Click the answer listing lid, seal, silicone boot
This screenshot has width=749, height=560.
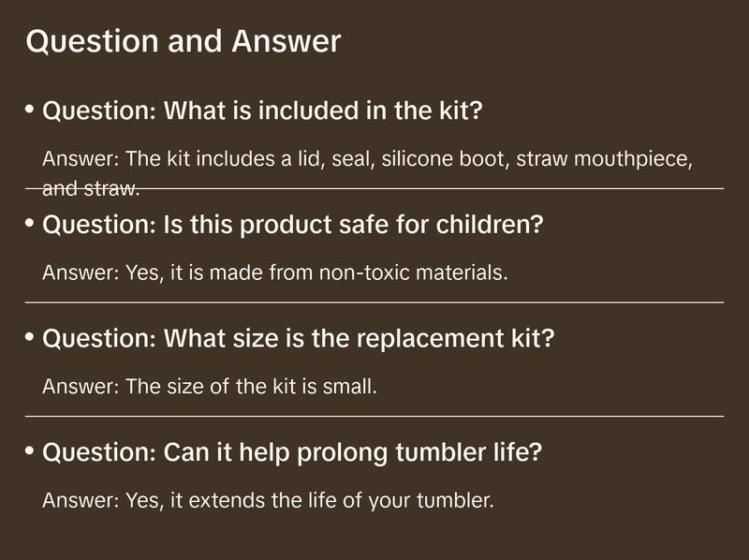pyautogui.click(x=368, y=159)
